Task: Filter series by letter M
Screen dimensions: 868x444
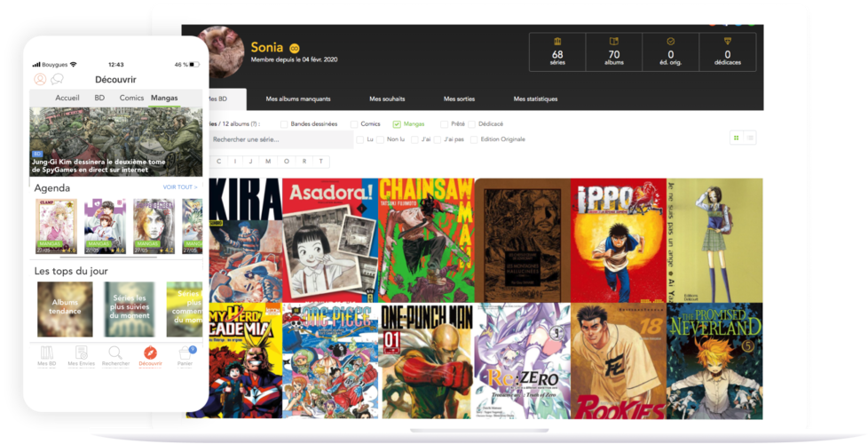Action: tap(268, 162)
